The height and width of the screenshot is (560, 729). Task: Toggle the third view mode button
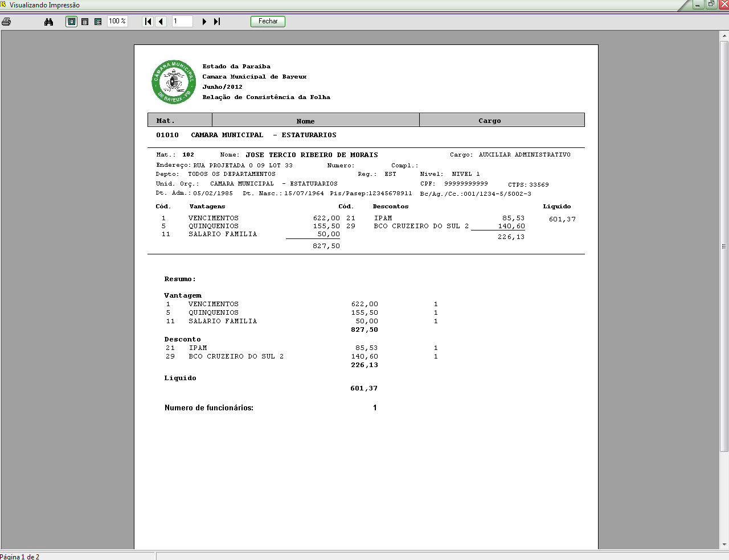pos(98,22)
